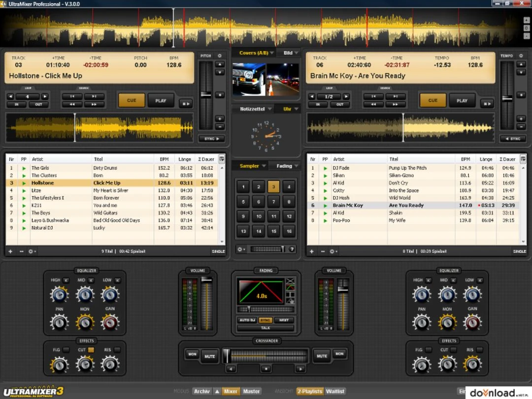Image resolution: width=532 pixels, height=399 pixels.
Task: Toggle the left channel MUTE button
Action: 209,356
